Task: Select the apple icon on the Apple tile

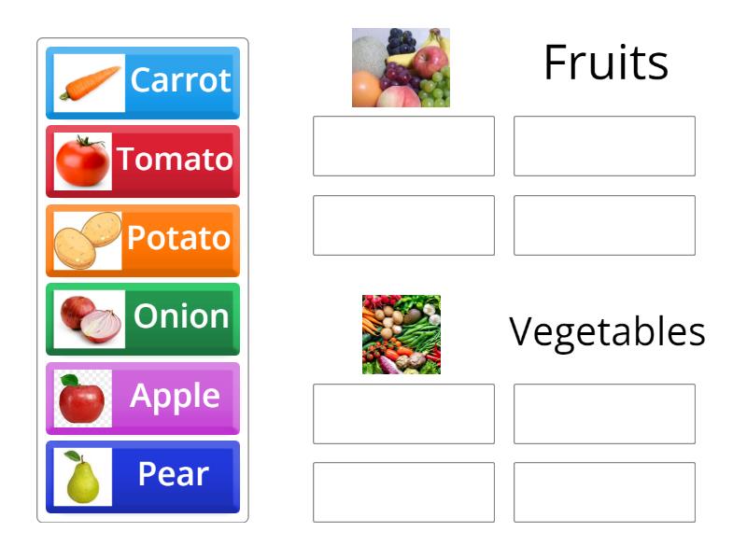Action: (83, 396)
